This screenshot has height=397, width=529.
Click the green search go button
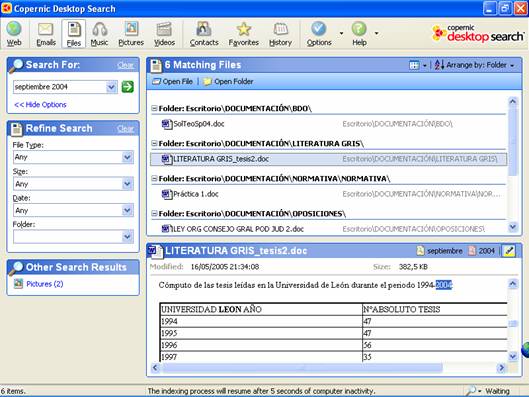[x=128, y=87]
